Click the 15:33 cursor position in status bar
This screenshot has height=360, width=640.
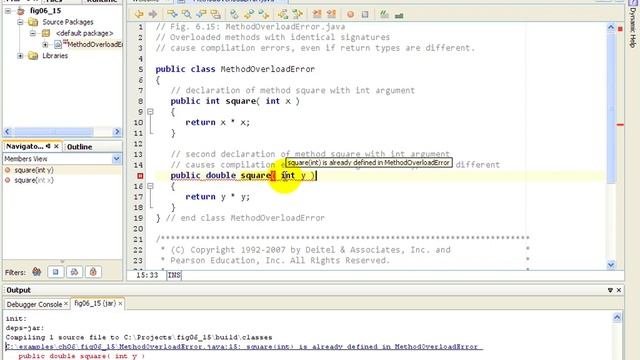(x=147, y=275)
